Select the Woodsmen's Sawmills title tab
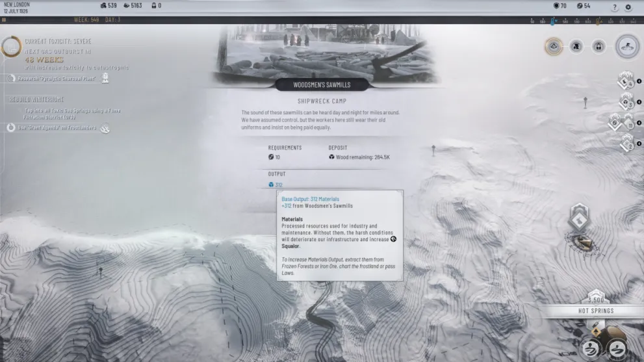This screenshot has height=362, width=644. pos(322,85)
